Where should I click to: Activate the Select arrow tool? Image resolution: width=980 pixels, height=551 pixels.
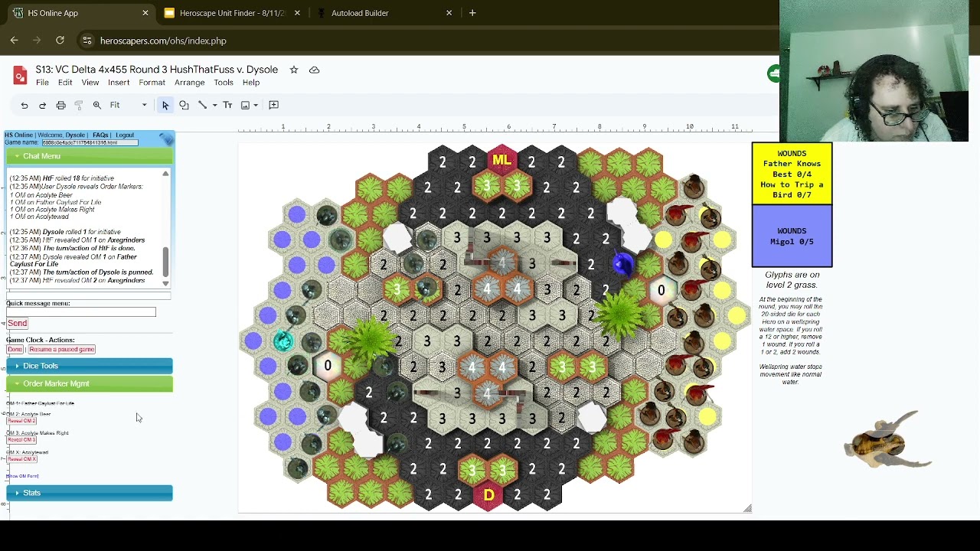165,105
